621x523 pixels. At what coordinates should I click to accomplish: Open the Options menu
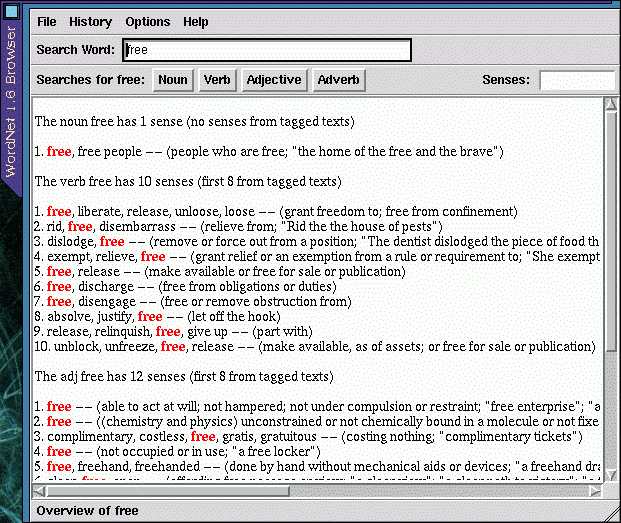[147, 22]
